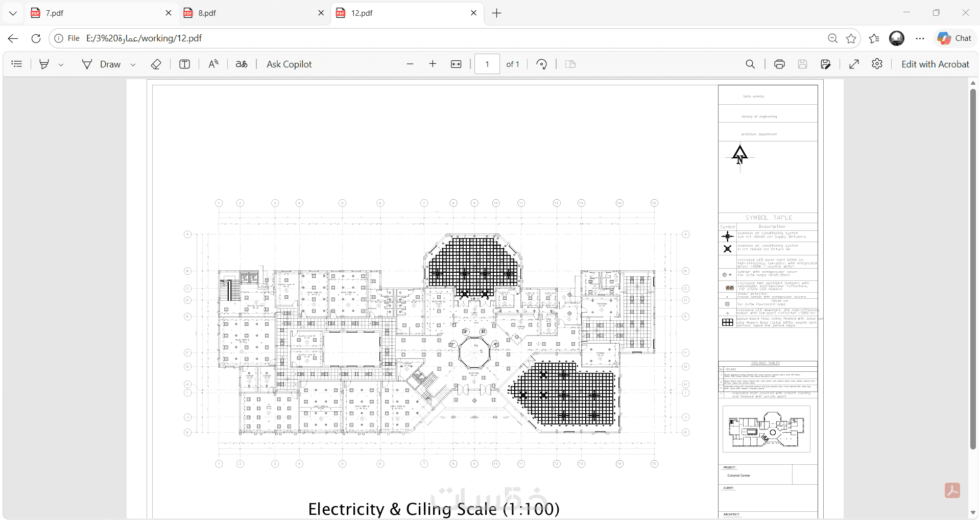980x521 pixels.
Task: Click the vertical scrollbar thumb
Action: coord(973,269)
